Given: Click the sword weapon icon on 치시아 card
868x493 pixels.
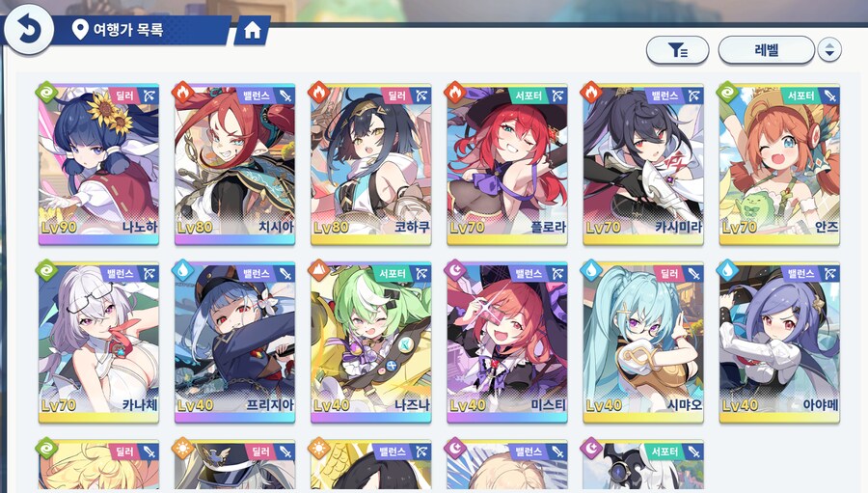Looking at the screenshot, I should point(285,96).
